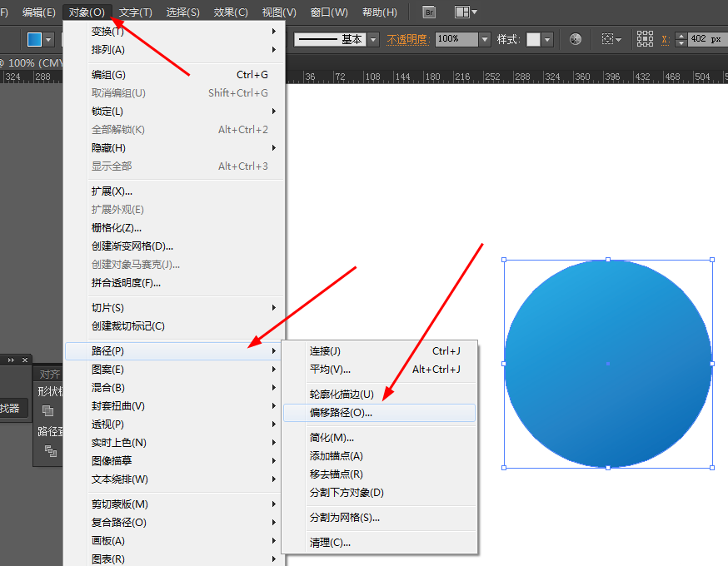Choose 编组(G) from the menu

[174, 75]
